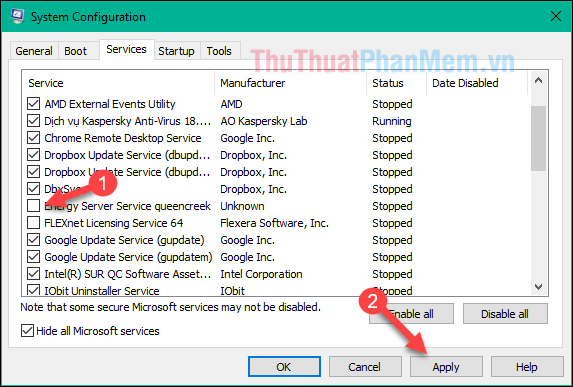Click 'Google Inc.' in Chrome Remote Desktop row
Viewport: 573px width, 387px height.
pyautogui.click(x=247, y=138)
